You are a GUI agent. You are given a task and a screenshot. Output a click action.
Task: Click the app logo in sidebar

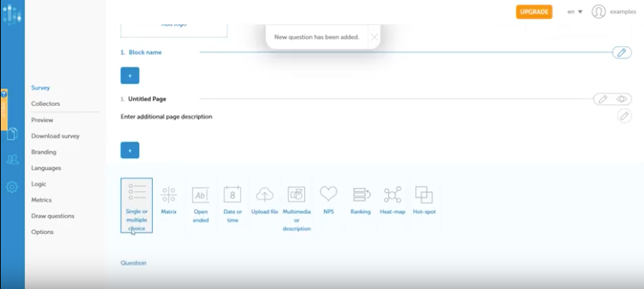click(x=12, y=14)
